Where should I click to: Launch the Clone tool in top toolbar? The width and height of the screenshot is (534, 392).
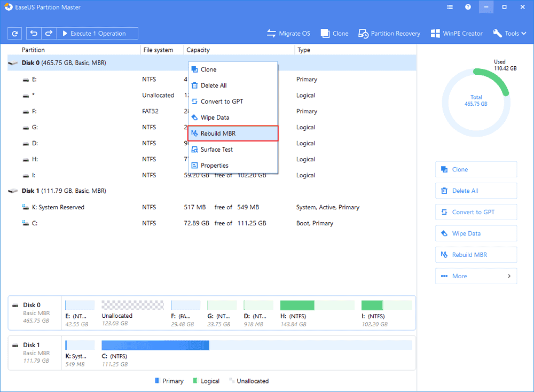334,33
